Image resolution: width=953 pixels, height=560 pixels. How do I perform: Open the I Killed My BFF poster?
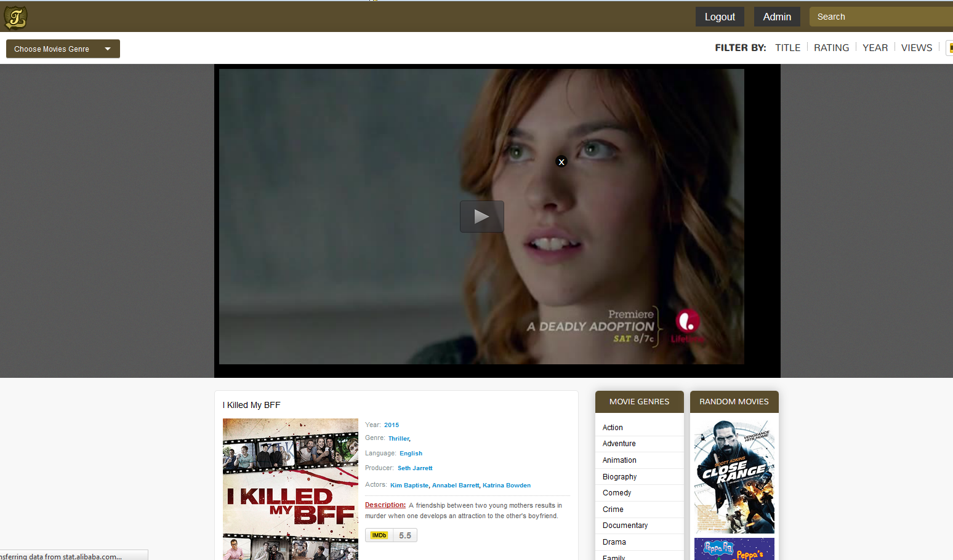tap(291, 489)
